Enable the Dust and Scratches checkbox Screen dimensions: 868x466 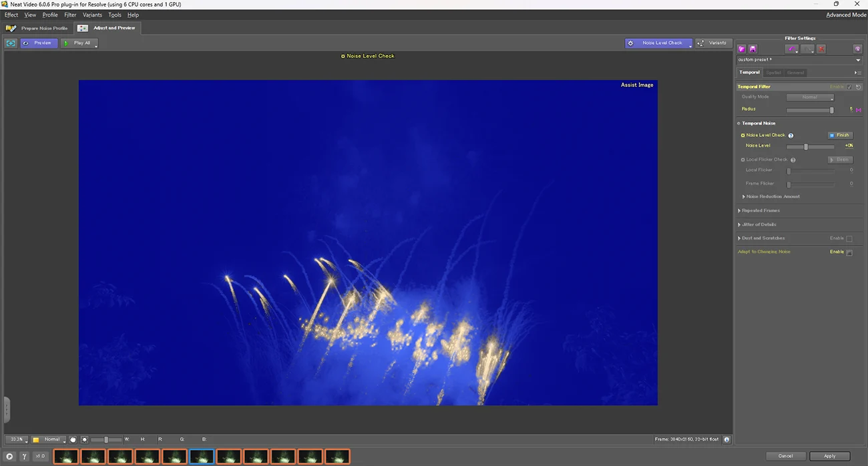(849, 239)
